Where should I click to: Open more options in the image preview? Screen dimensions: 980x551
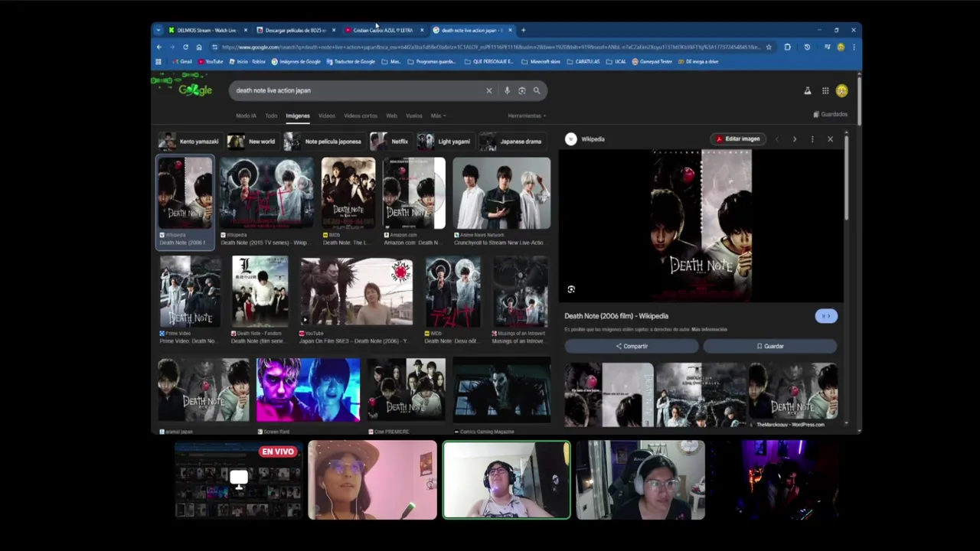812,139
